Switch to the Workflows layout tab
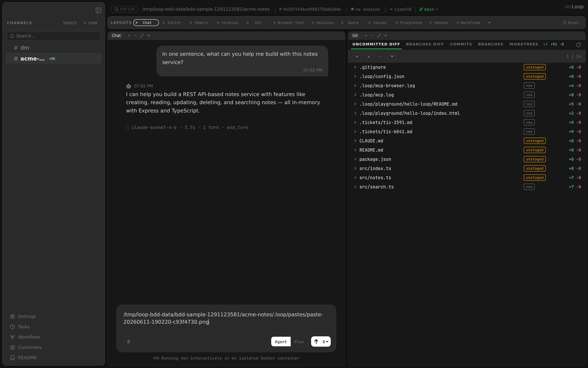Viewport: 588px width, 368px height. [470, 23]
